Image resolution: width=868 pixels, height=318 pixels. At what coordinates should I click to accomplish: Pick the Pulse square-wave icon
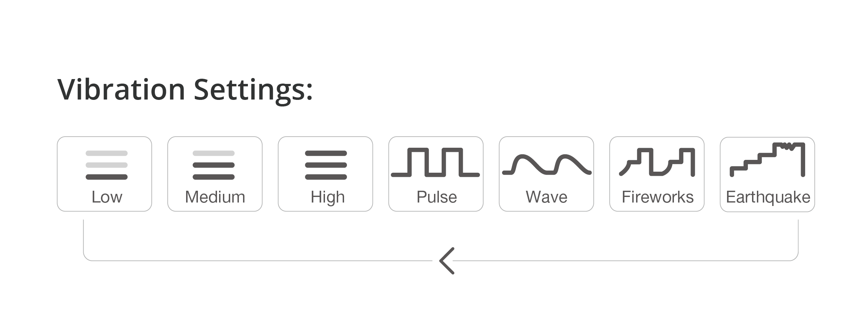pos(435,162)
